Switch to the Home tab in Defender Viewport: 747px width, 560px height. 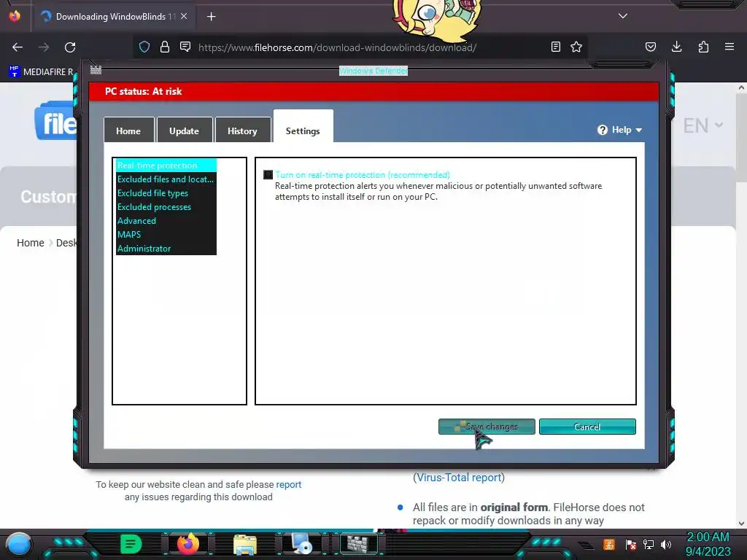(128, 131)
